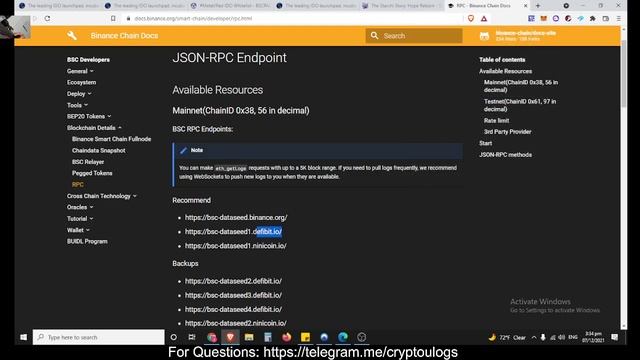Click the https://bsc-dataseed3.defibit.io/ endpoint
Viewport: 640px width, 360px height.
coord(233,295)
